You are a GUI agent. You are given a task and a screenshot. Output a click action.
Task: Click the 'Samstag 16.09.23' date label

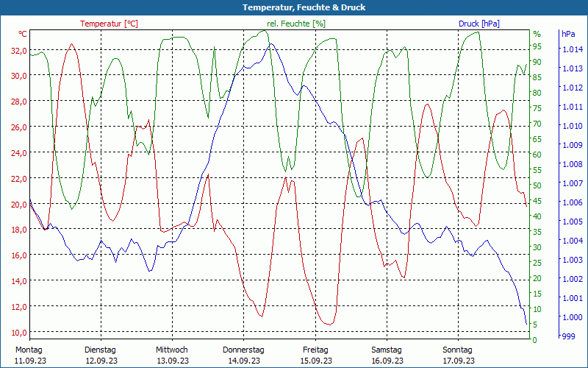pyautogui.click(x=387, y=355)
